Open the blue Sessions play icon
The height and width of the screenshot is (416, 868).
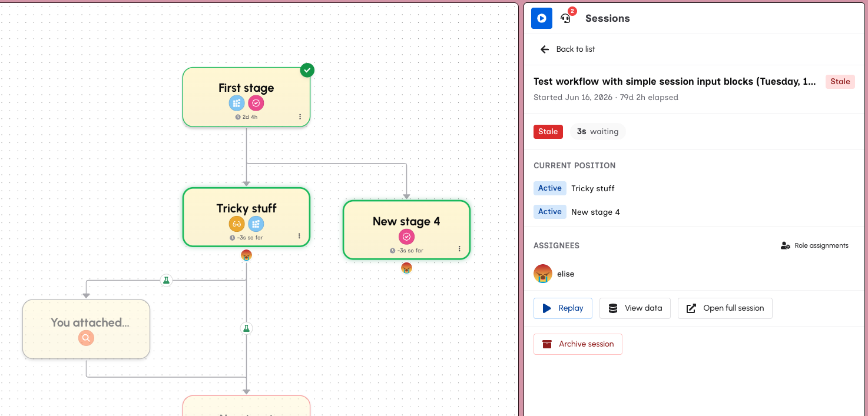(541, 18)
